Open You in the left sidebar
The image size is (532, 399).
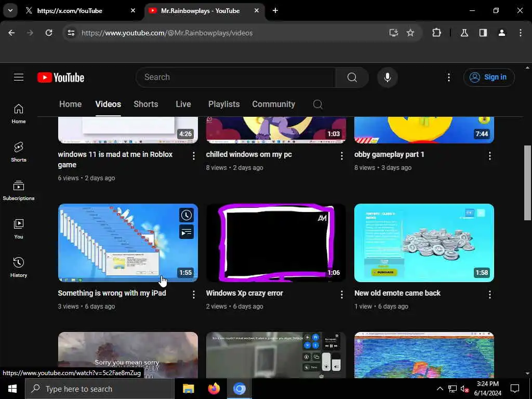[x=19, y=229]
